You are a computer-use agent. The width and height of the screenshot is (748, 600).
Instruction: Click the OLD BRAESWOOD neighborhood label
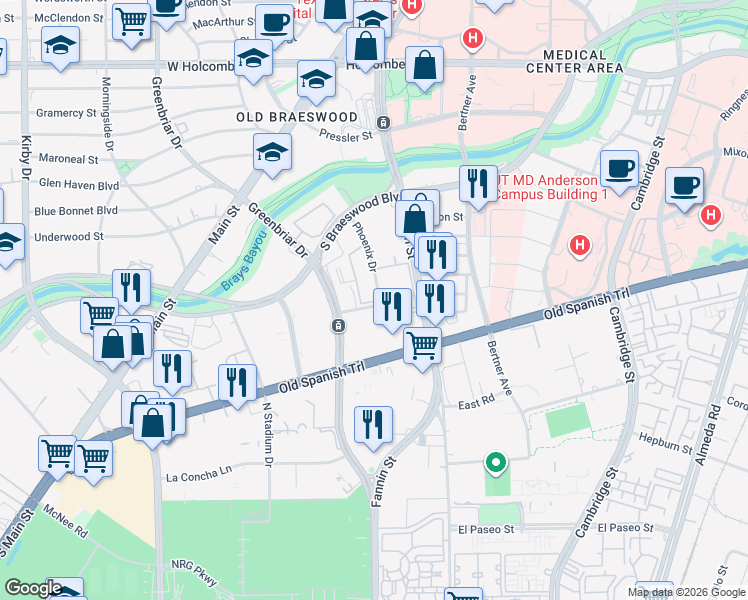point(297,117)
